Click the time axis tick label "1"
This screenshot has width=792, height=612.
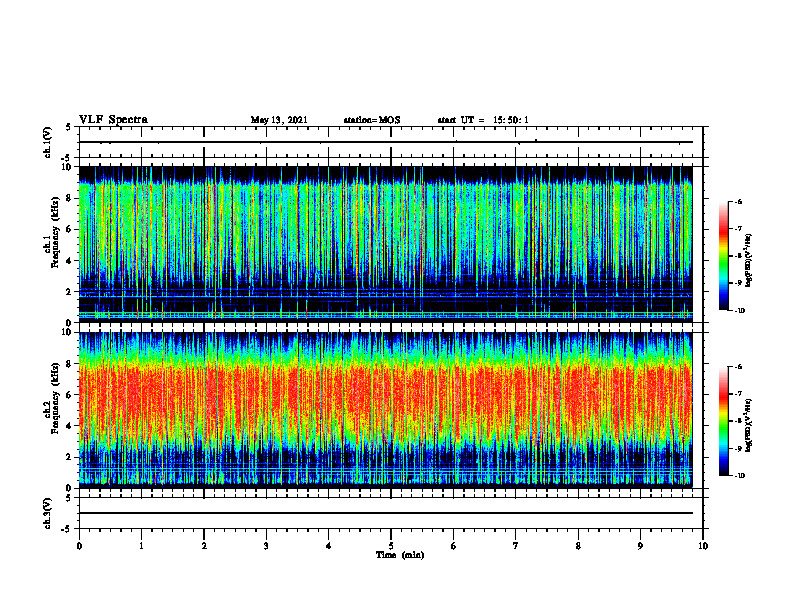141,546
